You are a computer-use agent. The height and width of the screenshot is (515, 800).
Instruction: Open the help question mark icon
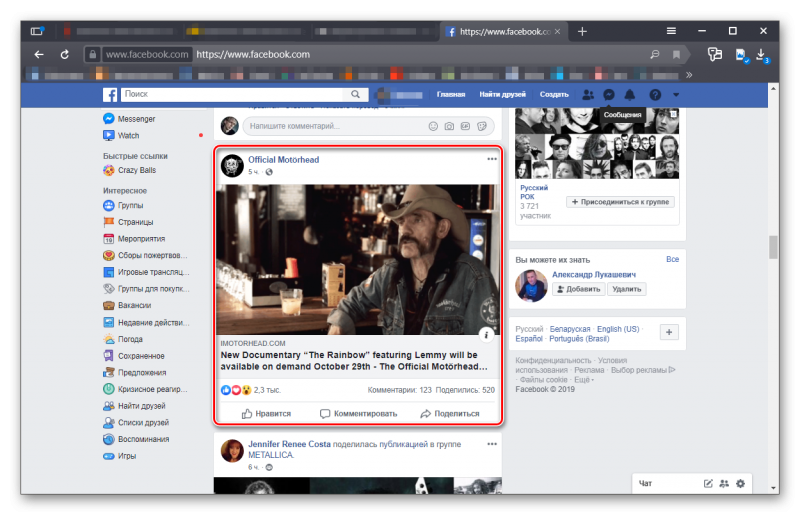tap(655, 94)
